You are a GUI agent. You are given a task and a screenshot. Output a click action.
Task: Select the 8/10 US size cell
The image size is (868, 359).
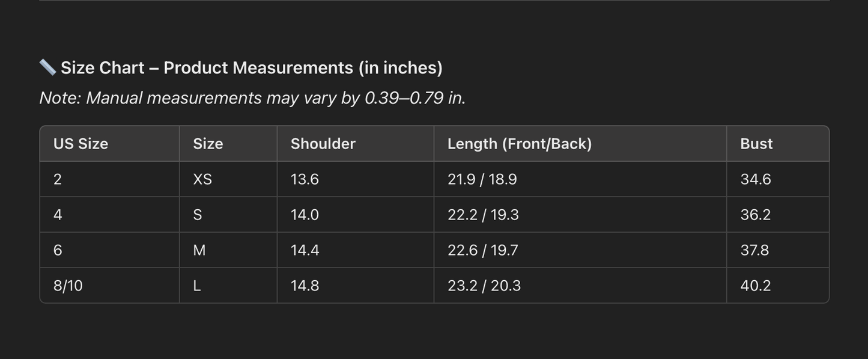pyautogui.click(x=68, y=286)
